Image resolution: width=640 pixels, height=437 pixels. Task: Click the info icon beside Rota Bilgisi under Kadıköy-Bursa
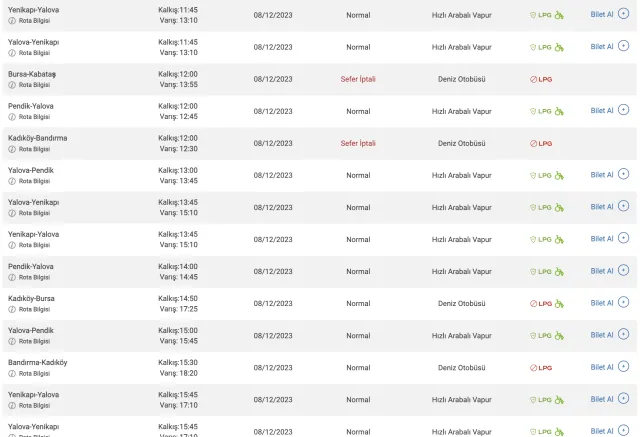pos(12,309)
